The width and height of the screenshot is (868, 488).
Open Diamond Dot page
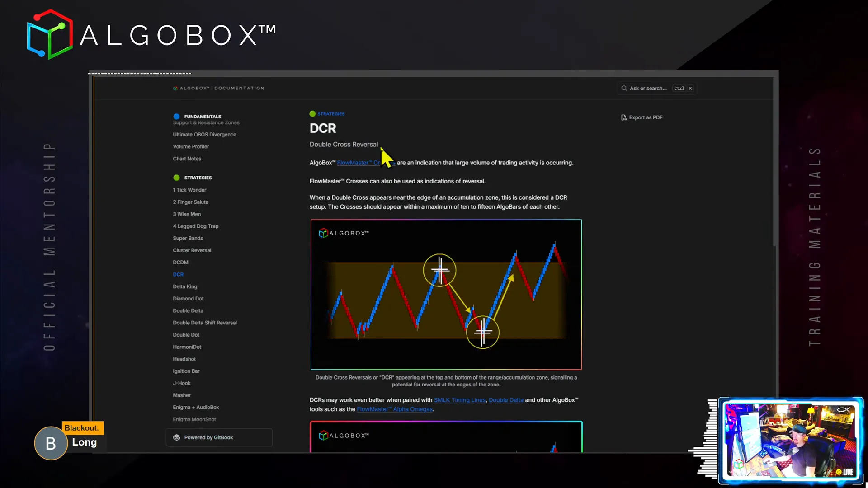[188, 299]
